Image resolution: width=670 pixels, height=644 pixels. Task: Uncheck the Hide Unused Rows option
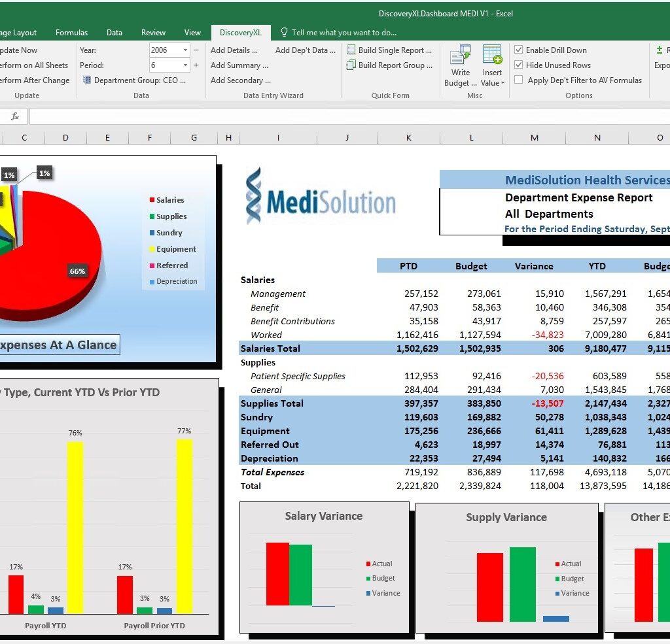519,65
